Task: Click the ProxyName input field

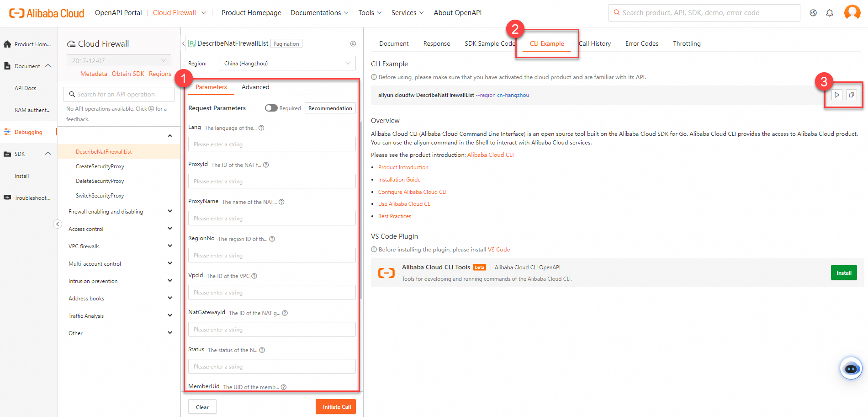Action: pyautogui.click(x=272, y=218)
